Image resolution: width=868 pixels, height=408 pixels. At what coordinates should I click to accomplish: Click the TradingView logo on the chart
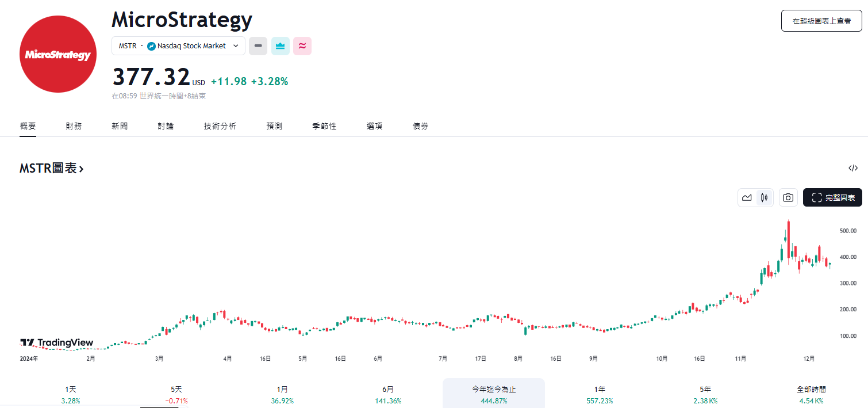[x=56, y=342]
